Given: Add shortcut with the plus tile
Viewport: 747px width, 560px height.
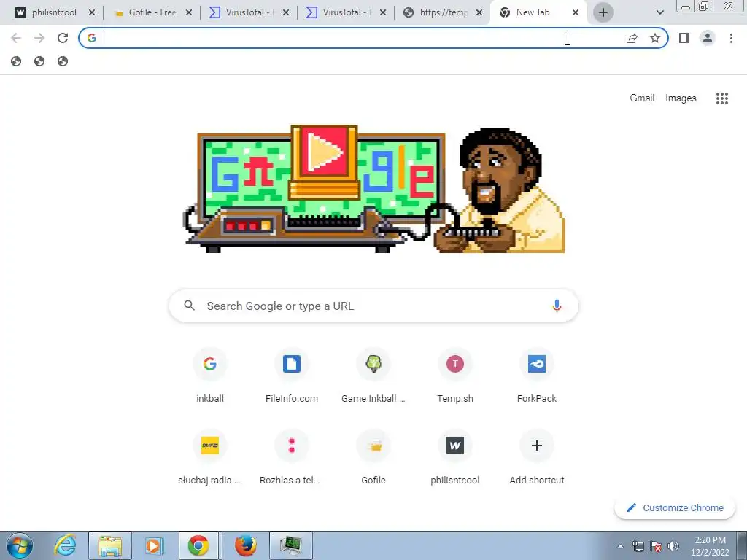Looking at the screenshot, I should tap(537, 458).
